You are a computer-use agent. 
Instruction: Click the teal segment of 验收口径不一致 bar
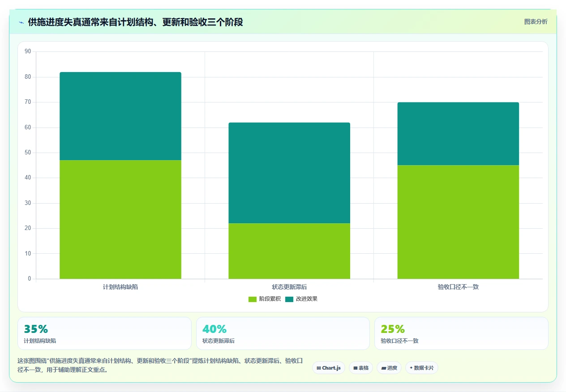(458, 134)
